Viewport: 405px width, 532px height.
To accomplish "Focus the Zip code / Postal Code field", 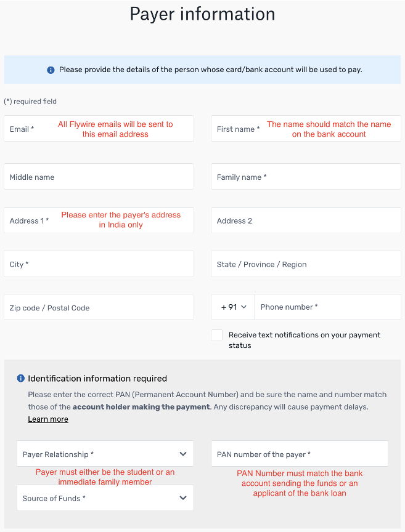I will (99, 308).
